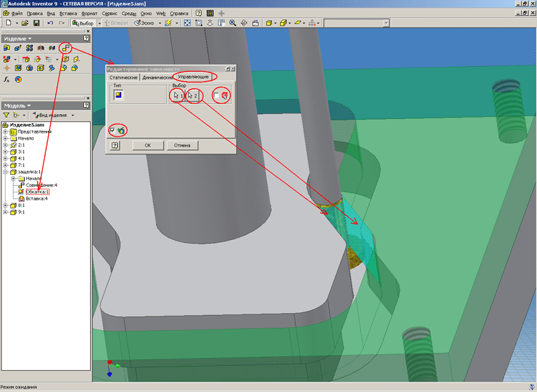Click the Zoom All view icon
Image resolution: width=537 pixels, height=392 pixels.
pyautogui.click(x=187, y=23)
